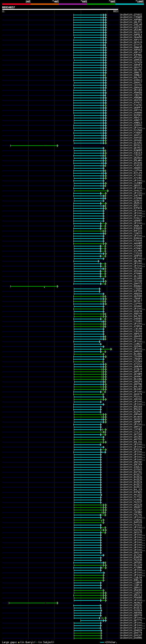Click the UniRef100_A9P9C8 label
The image size is (146, 644).
(131, 50)
